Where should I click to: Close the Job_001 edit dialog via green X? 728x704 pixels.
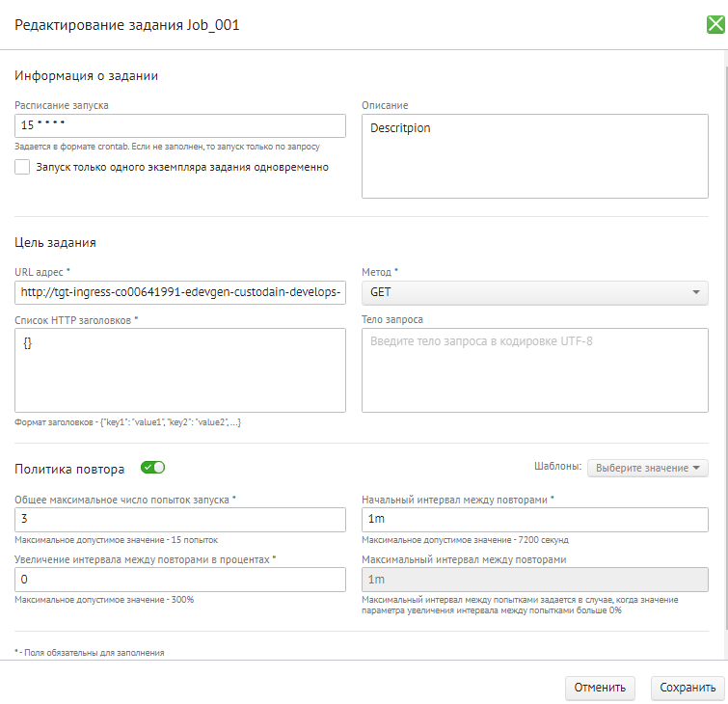click(715, 25)
